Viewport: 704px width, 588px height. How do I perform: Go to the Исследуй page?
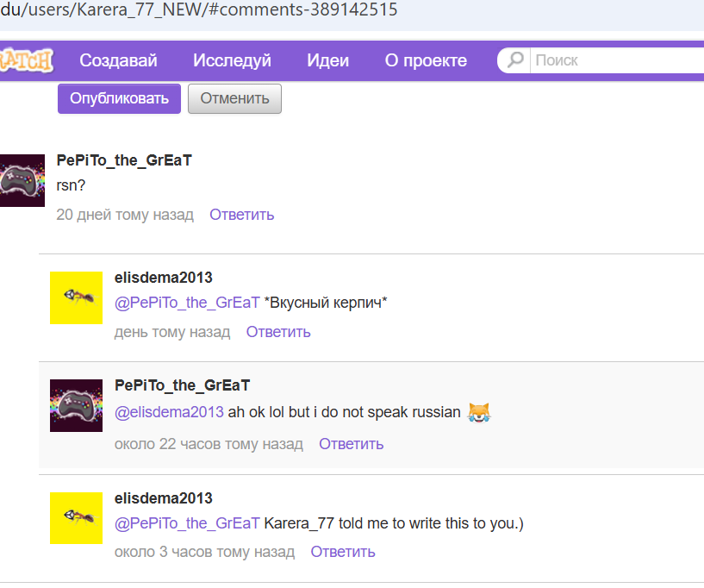click(232, 60)
